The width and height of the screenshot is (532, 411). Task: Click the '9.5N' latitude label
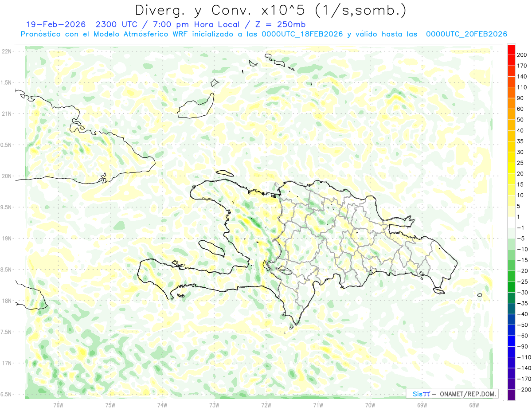pyautogui.click(x=6, y=207)
